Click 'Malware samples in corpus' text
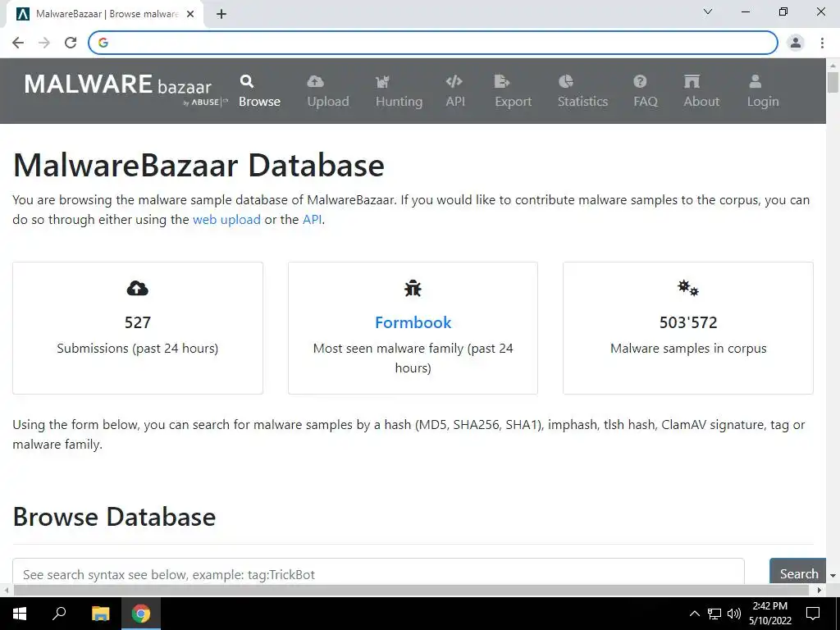 point(688,348)
